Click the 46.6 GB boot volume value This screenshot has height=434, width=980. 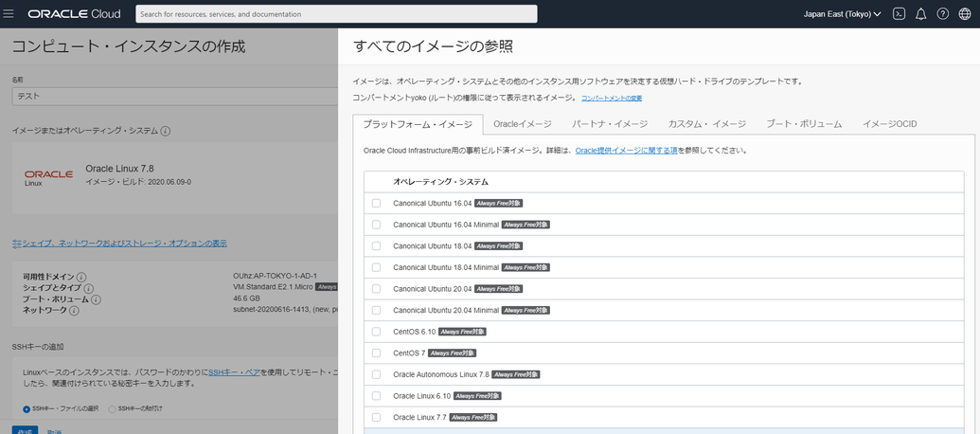tap(246, 298)
